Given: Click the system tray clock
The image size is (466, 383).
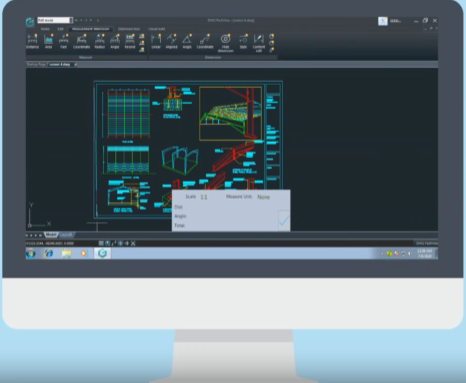Looking at the screenshot, I should click(425, 253).
